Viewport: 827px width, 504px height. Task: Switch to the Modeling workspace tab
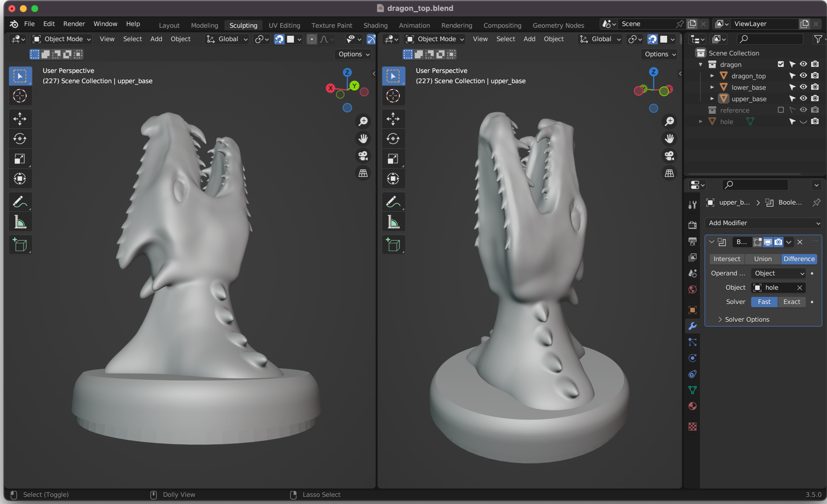[x=204, y=25]
